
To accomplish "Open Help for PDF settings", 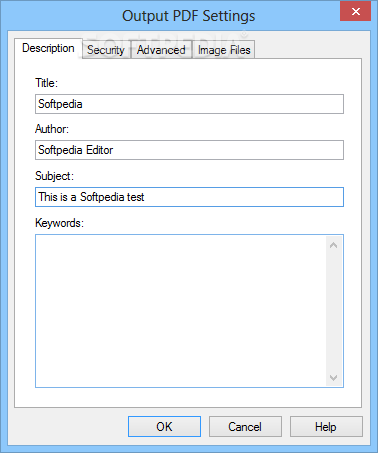I will (326, 427).
